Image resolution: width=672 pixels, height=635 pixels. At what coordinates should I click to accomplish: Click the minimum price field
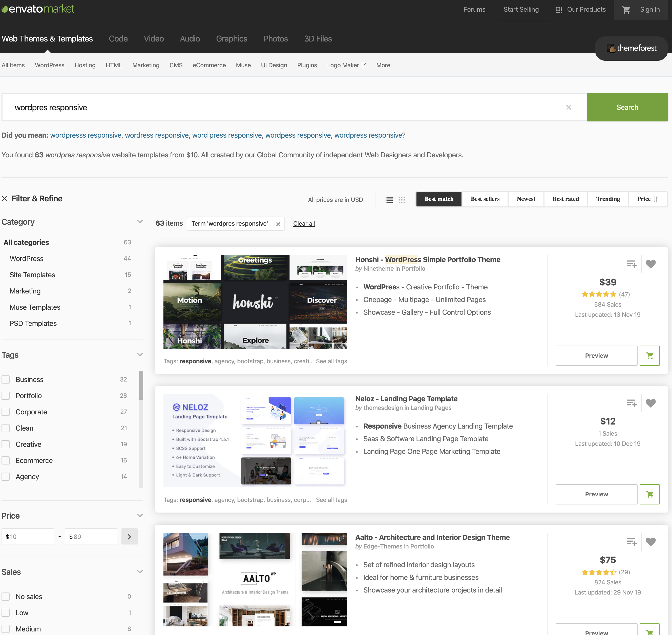28,537
